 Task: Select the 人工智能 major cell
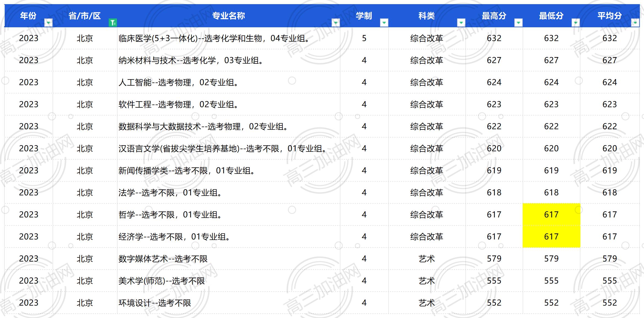(x=229, y=82)
